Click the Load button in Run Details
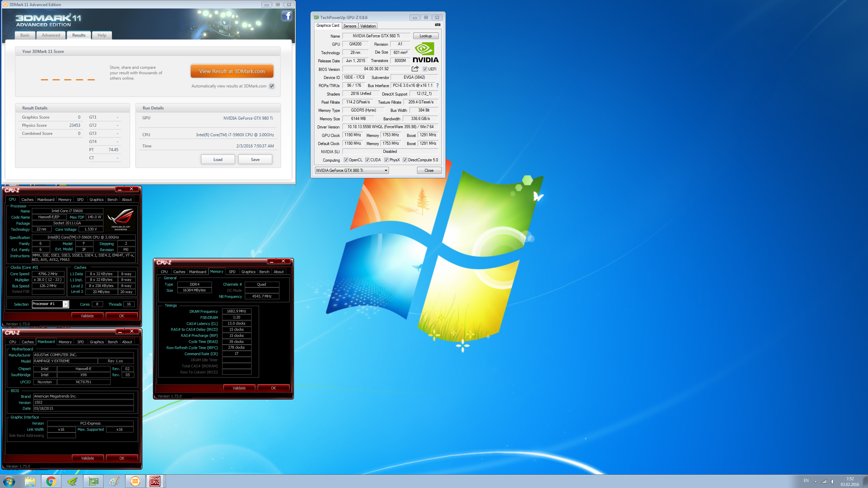 (x=218, y=159)
